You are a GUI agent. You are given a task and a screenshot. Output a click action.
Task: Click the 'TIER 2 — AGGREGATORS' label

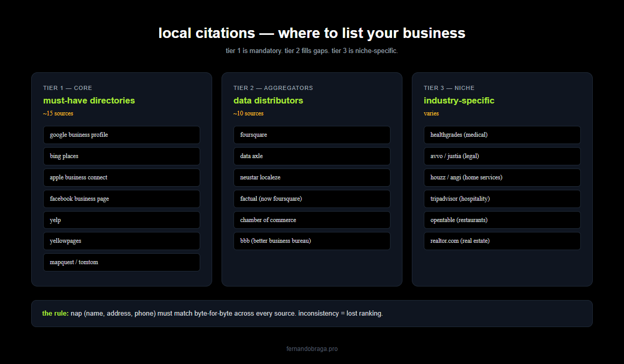pos(273,88)
